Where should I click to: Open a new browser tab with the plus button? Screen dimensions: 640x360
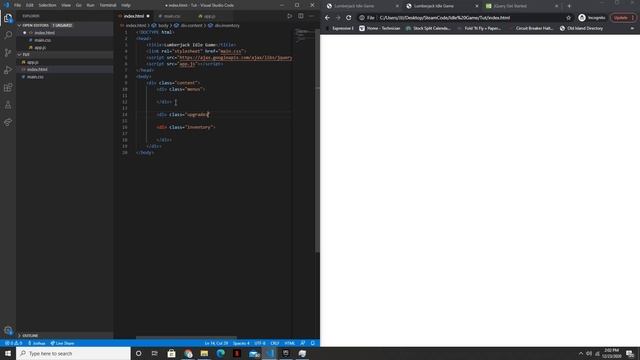pos(569,6)
